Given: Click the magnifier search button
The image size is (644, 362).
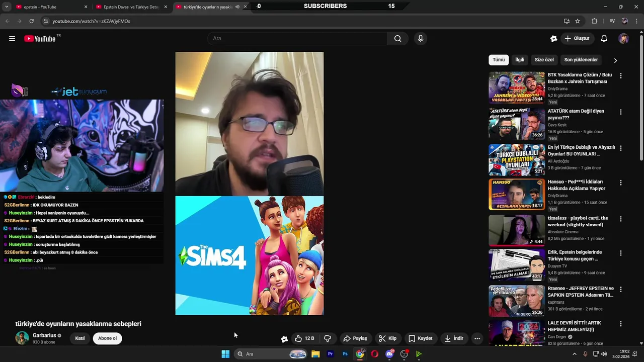Looking at the screenshot, I should click(397, 39).
